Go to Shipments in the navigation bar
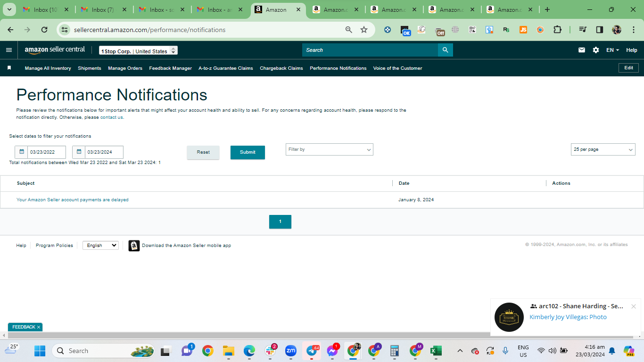The height and width of the screenshot is (362, 644). tap(90, 68)
